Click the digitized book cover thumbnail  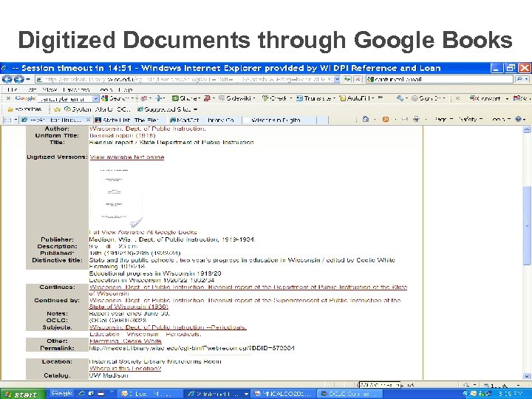tap(116, 196)
